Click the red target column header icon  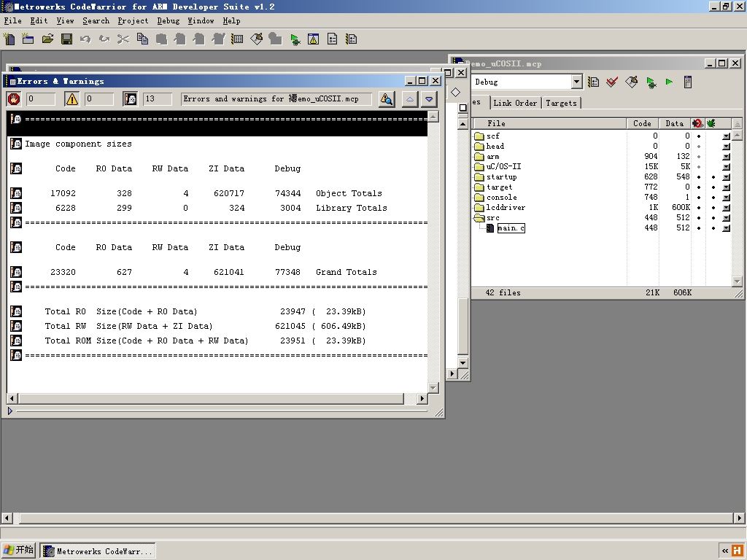698,123
